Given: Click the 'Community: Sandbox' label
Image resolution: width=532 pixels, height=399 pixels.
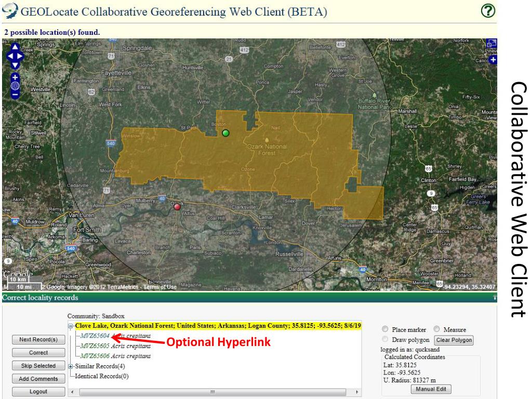Looking at the screenshot, I should pyautogui.click(x=96, y=316).
